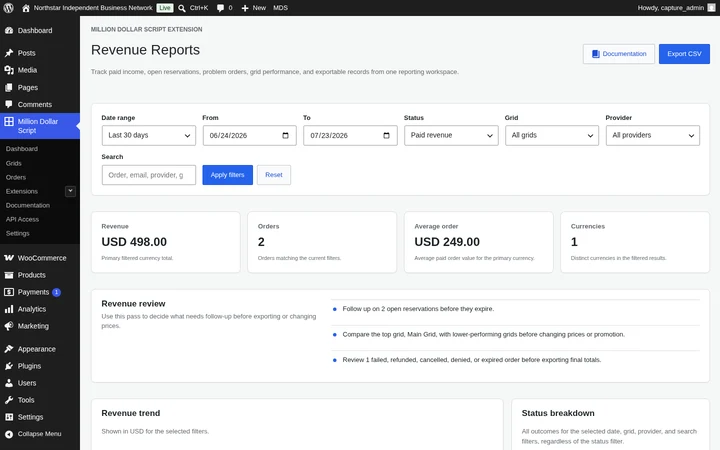
Task: Open the Provider All providers dropdown
Action: pyautogui.click(x=652, y=135)
